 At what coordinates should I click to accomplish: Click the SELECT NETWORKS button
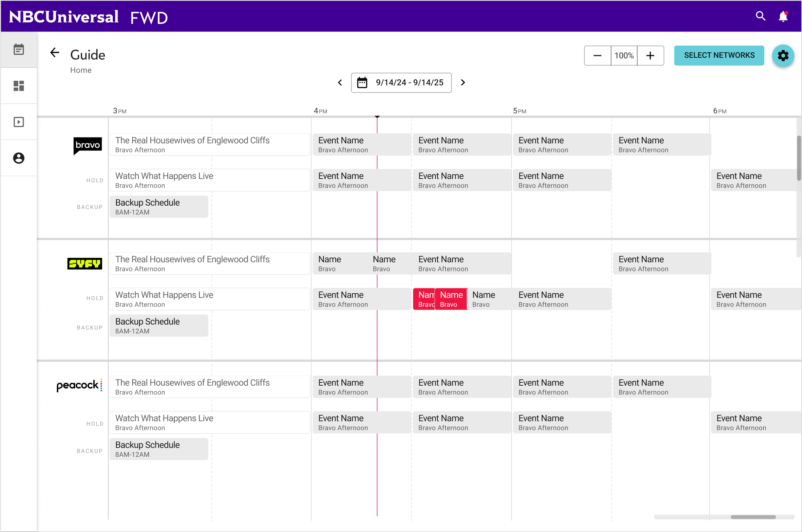point(719,56)
